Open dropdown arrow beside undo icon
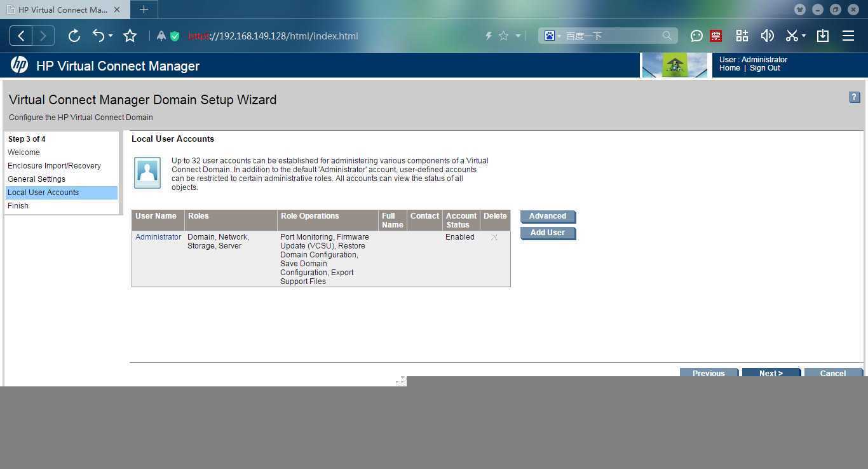The image size is (868, 469). (x=111, y=36)
